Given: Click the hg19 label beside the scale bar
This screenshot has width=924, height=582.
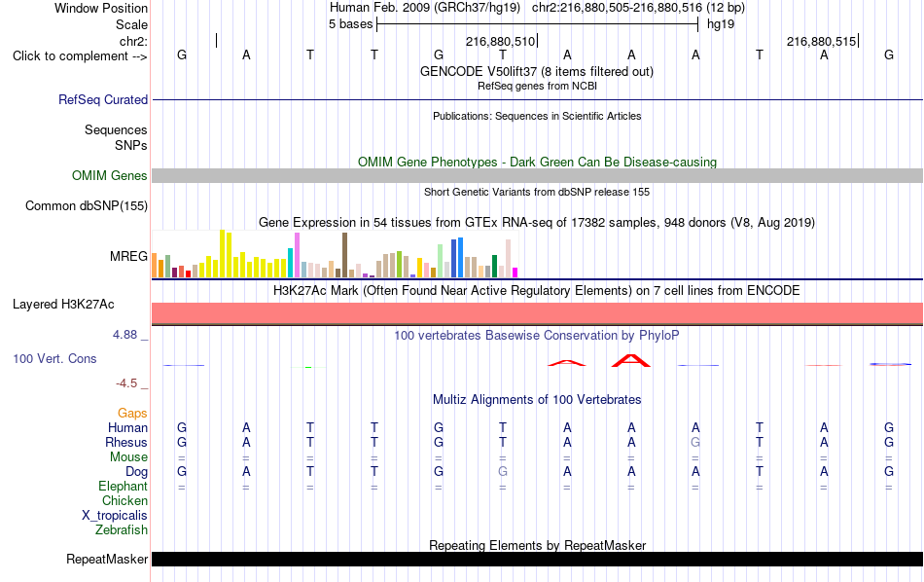Looking at the screenshot, I should (721, 24).
